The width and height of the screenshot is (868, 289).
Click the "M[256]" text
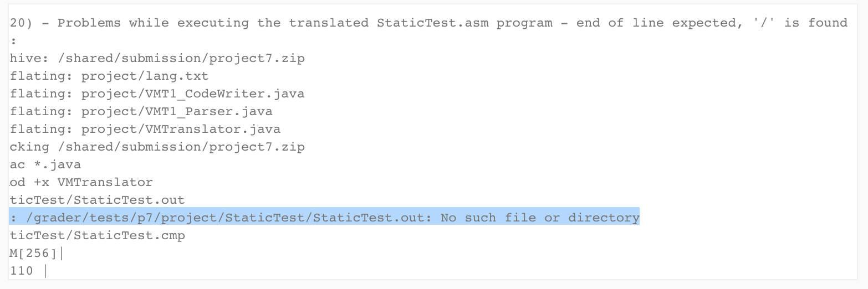[33, 253]
